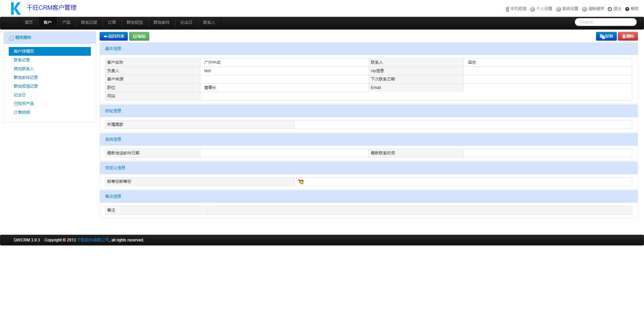
Task: Open 产品 navigation tab
Action: pyautogui.click(x=66, y=22)
